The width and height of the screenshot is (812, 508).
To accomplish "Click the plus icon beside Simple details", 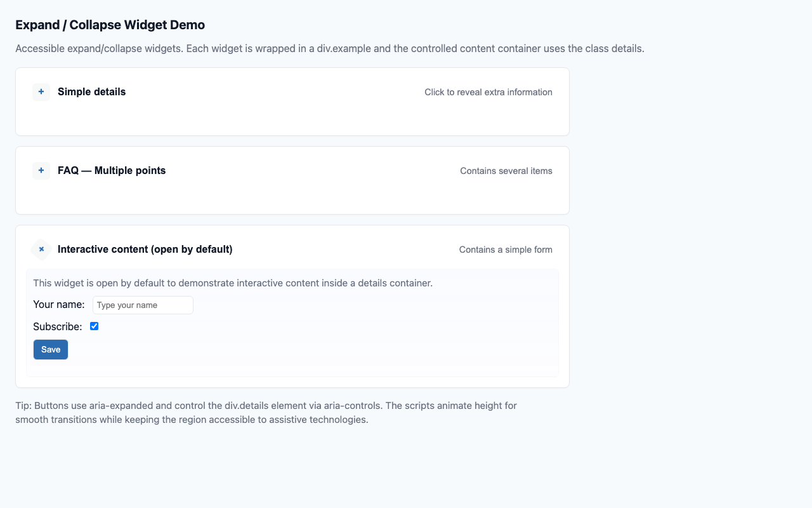I will pyautogui.click(x=41, y=91).
